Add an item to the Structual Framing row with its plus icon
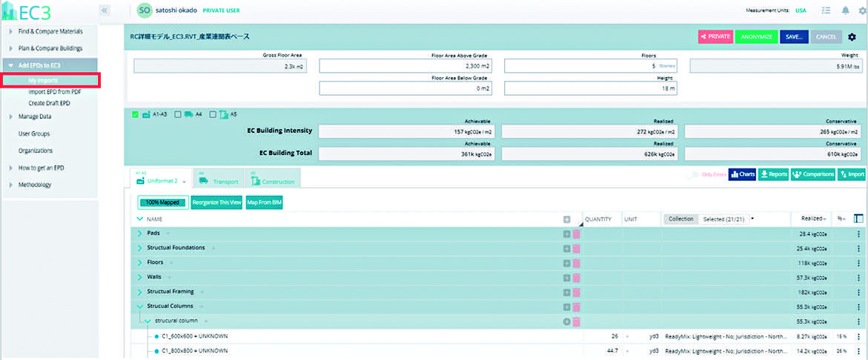Screen dimensions: 868x360 567,292
